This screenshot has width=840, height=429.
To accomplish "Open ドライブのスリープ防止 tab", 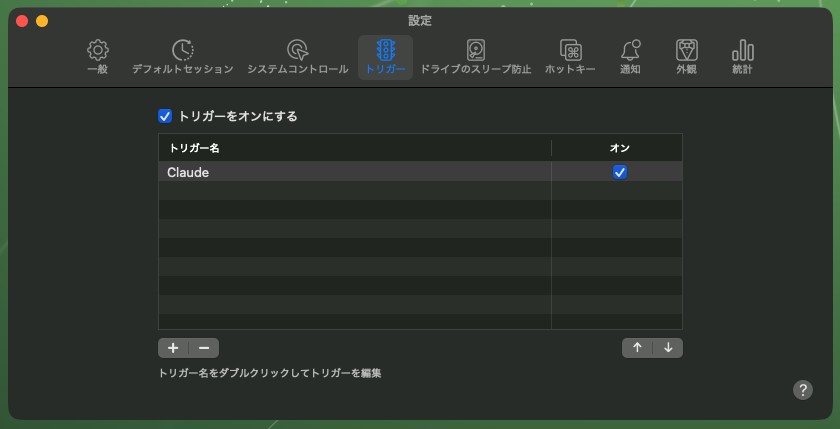I will (x=476, y=57).
